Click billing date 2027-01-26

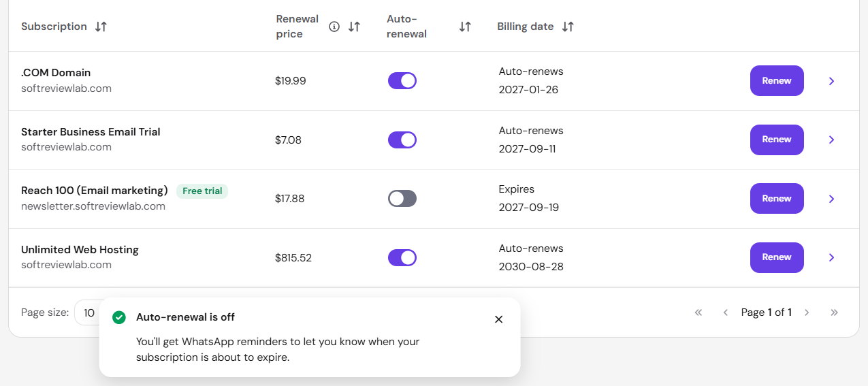pyautogui.click(x=528, y=90)
